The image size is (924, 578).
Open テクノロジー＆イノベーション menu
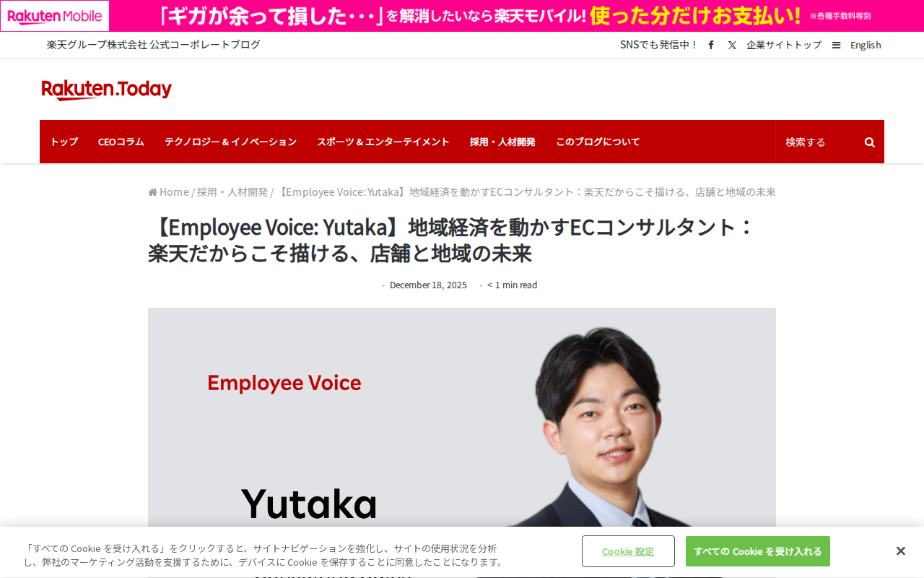(x=230, y=142)
